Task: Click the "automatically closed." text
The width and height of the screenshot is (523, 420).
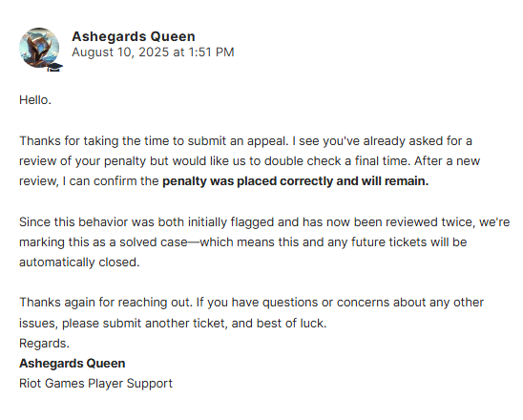Action: pos(79,262)
